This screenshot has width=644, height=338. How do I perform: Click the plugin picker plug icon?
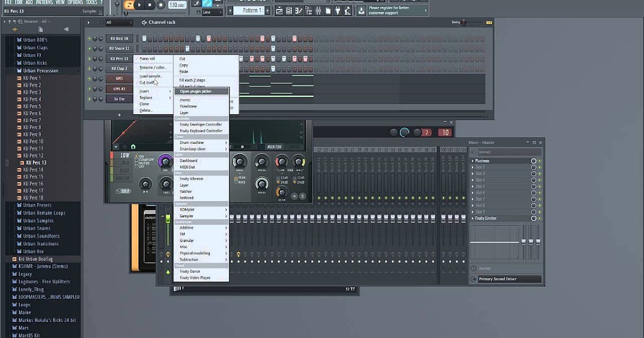[x=337, y=11]
